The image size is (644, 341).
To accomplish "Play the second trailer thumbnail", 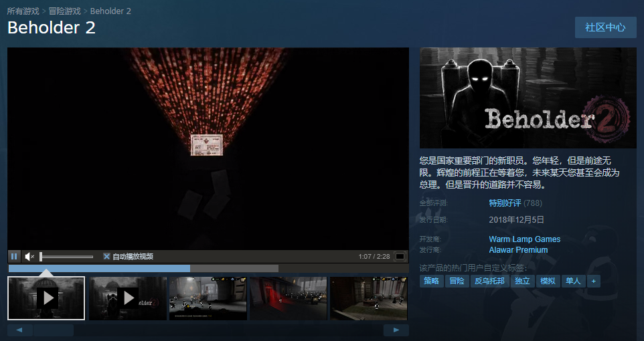I will (128, 298).
